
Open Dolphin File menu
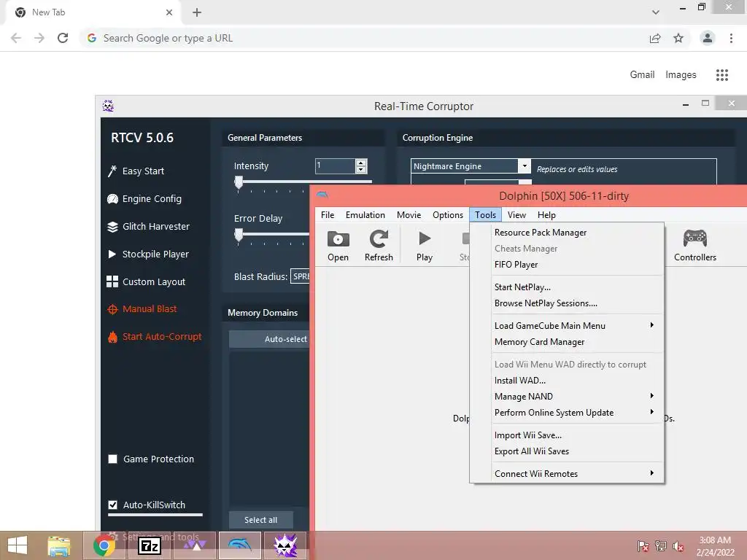[328, 215]
